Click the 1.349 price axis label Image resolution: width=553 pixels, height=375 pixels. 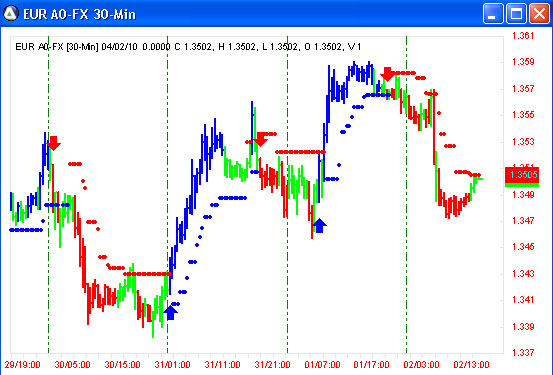click(x=523, y=194)
